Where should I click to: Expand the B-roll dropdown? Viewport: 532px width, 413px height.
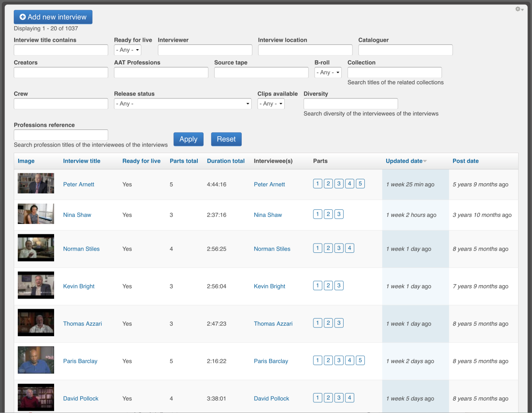328,72
